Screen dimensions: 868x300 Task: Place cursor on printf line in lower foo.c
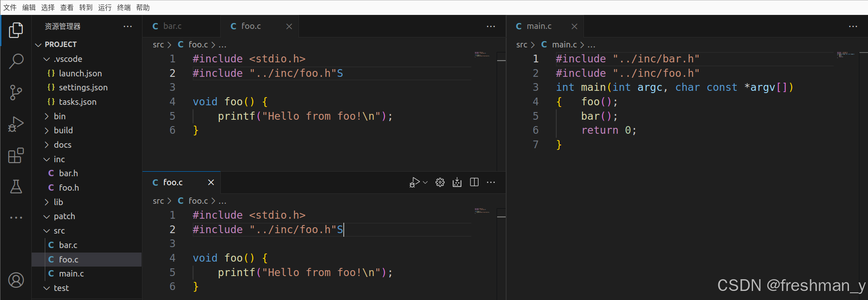tap(305, 272)
